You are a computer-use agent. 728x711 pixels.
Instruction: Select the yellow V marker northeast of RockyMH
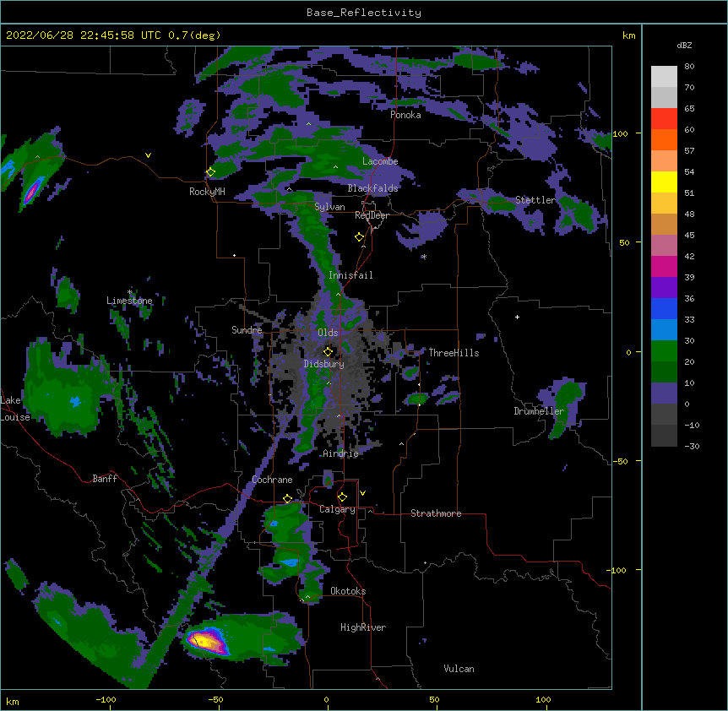coord(148,155)
